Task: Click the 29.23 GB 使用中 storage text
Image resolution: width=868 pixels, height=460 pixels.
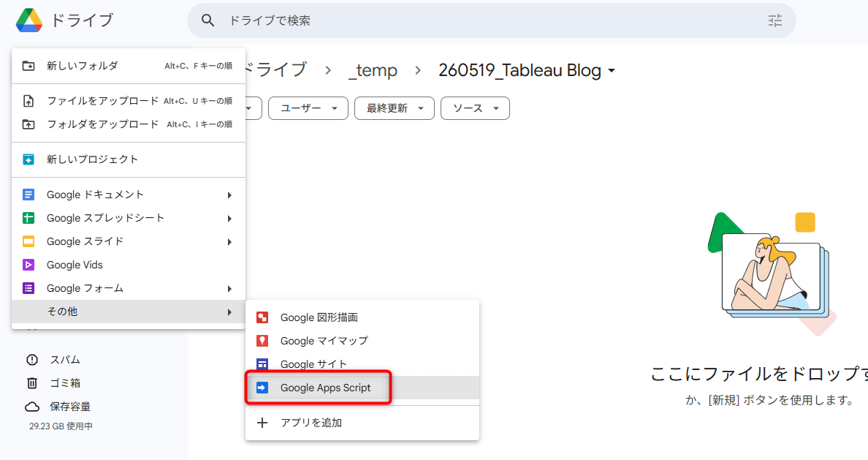Action: click(x=61, y=426)
